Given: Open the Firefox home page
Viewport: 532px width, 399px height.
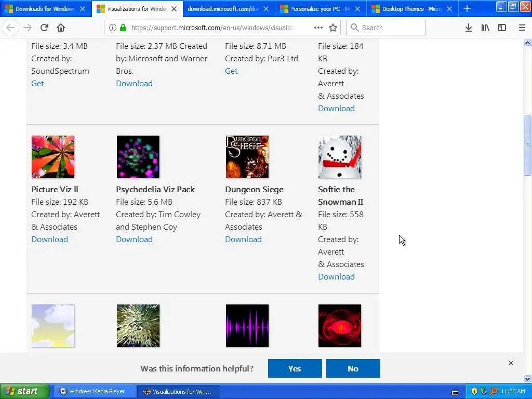Looking at the screenshot, I should tap(61, 28).
